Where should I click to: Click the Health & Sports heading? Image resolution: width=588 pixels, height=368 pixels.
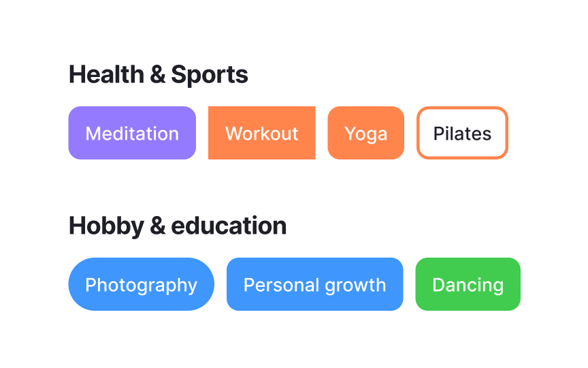[x=159, y=74]
